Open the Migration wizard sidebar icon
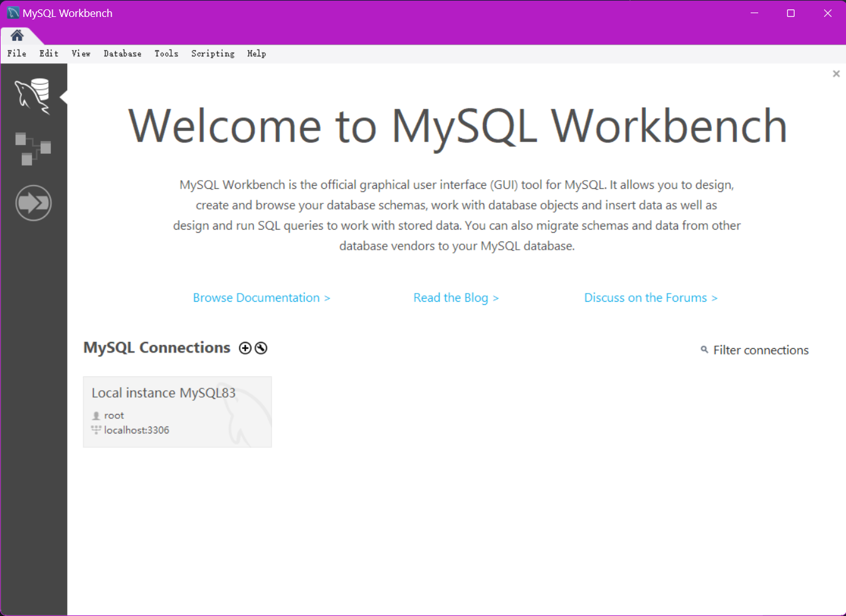This screenshot has height=616, width=846. coord(33,203)
